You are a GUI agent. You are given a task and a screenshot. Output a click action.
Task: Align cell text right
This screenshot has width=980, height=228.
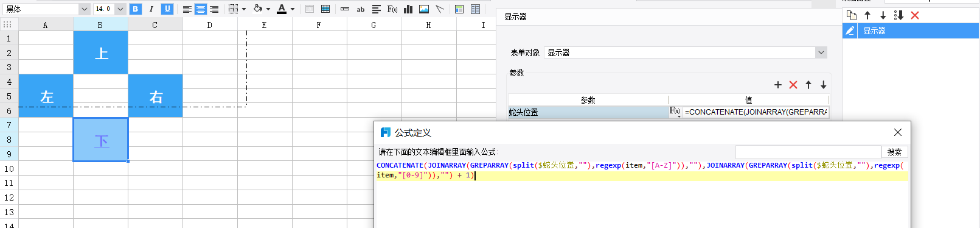coord(214,9)
